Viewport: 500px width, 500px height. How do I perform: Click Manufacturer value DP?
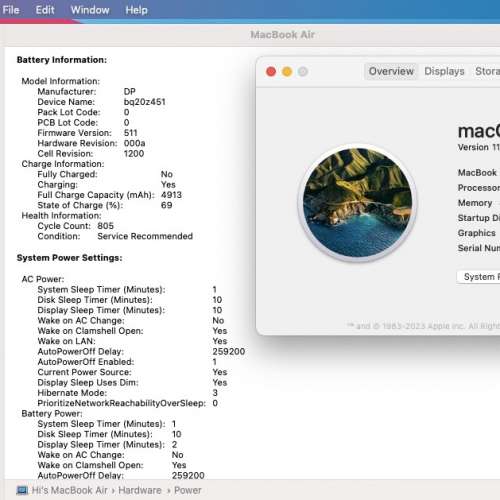129,91
